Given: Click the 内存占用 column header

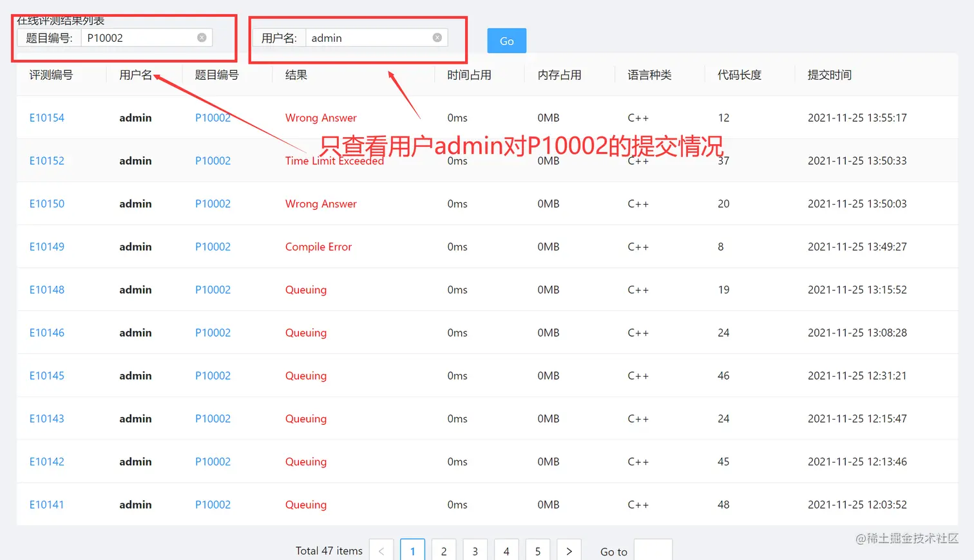Looking at the screenshot, I should (560, 75).
